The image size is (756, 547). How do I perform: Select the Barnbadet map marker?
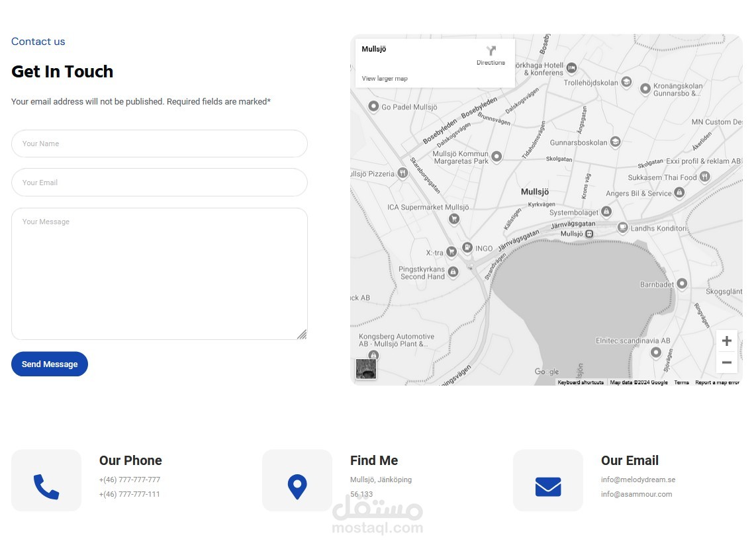pyautogui.click(x=682, y=283)
